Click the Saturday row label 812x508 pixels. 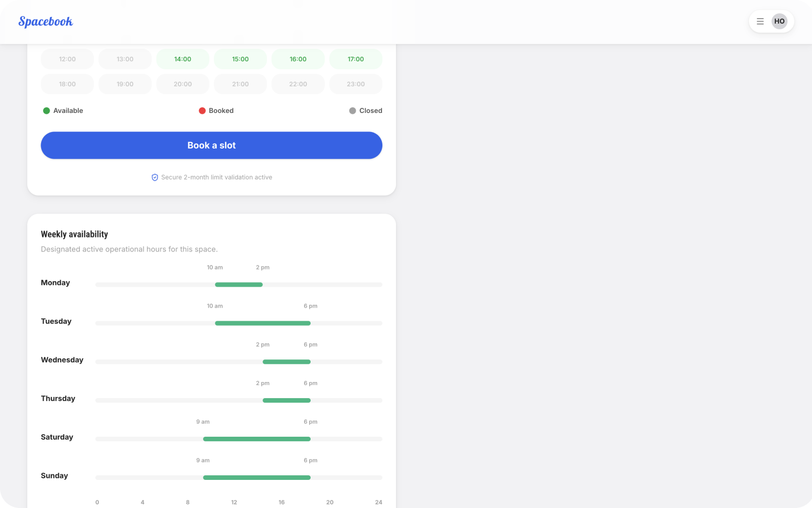pyautogui.click(x=57, y=438)
